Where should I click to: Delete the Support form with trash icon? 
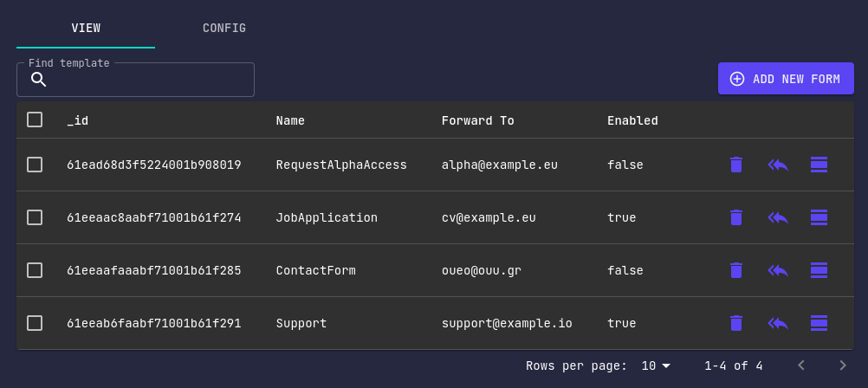735,323
